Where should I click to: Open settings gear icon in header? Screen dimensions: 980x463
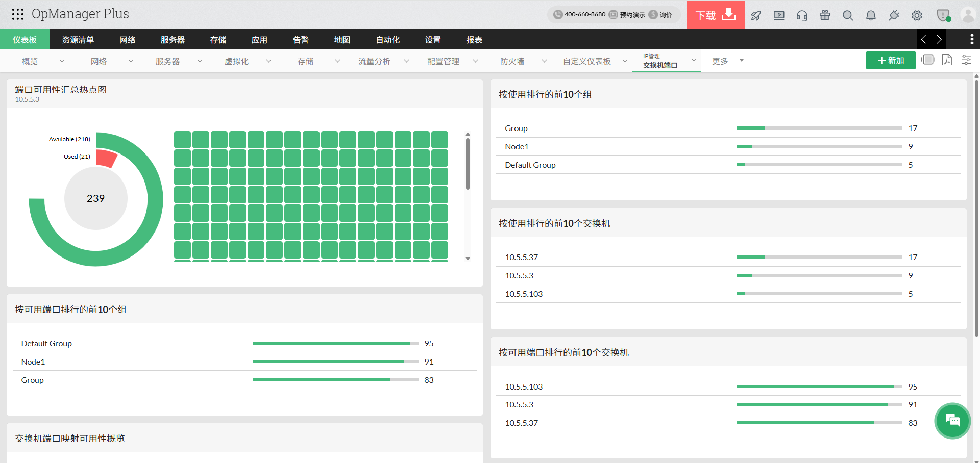(x=917, y=15)
